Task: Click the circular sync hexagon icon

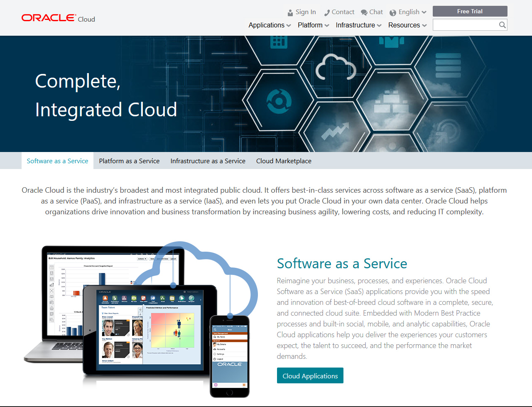Action: pos(279,101)
